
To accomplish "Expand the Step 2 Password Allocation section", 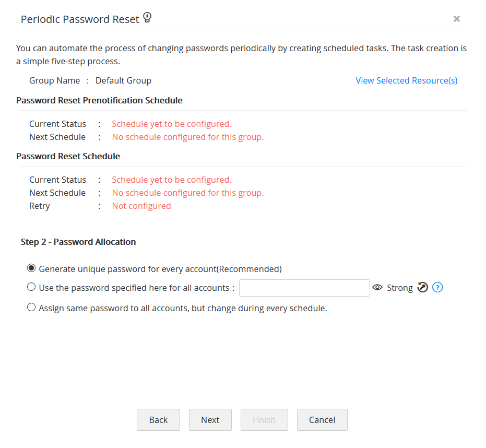I will tap(78, 242).
